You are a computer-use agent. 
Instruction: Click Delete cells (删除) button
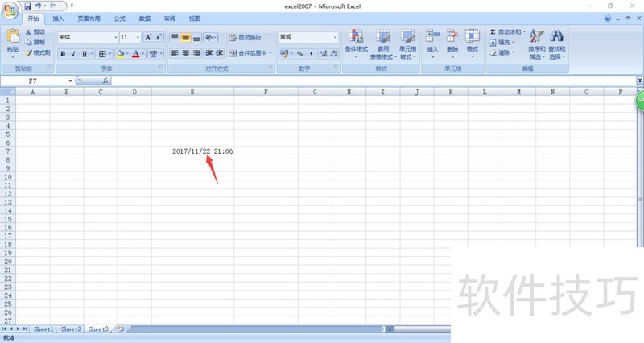click(452, 44)
